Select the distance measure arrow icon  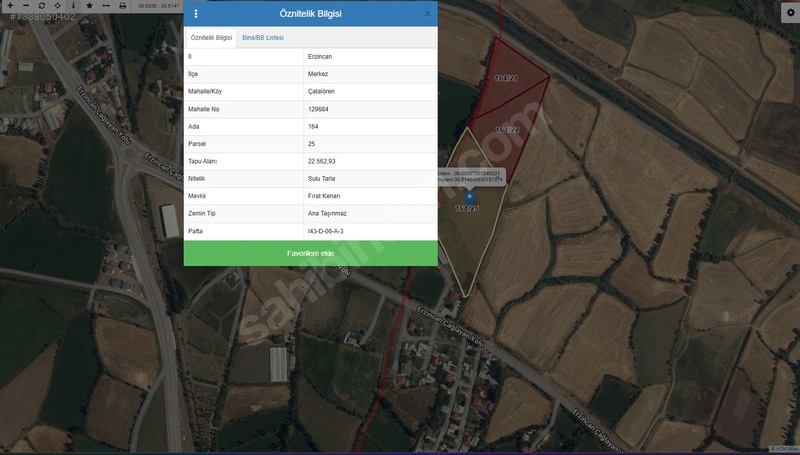click(106, 6)
